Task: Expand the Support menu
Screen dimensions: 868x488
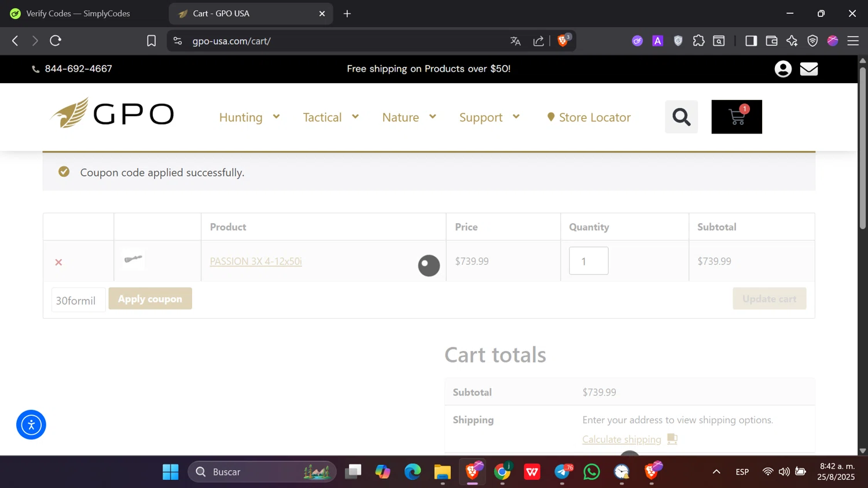Action: [490, 117]
